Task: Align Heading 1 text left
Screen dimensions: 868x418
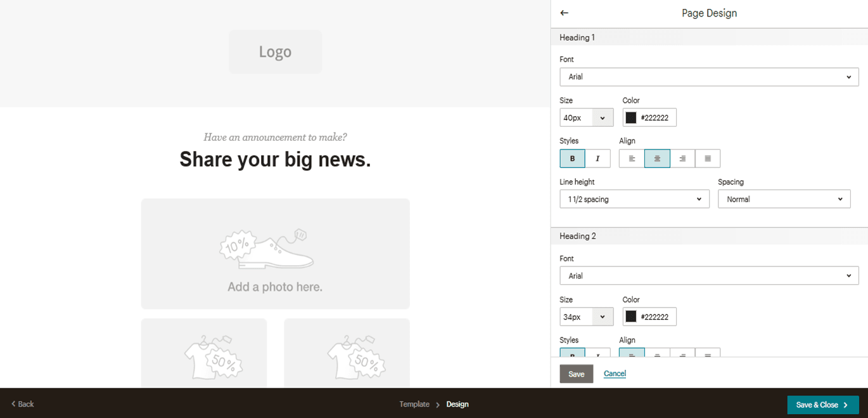Action: [632, 159]
